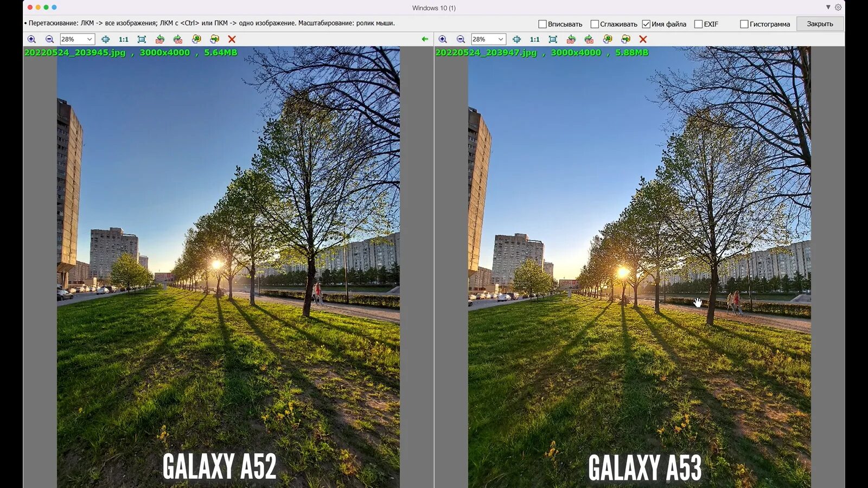868x488 pixels.
Task: Set left panel to 1:1 scale
Action: [x=124, y=39]
